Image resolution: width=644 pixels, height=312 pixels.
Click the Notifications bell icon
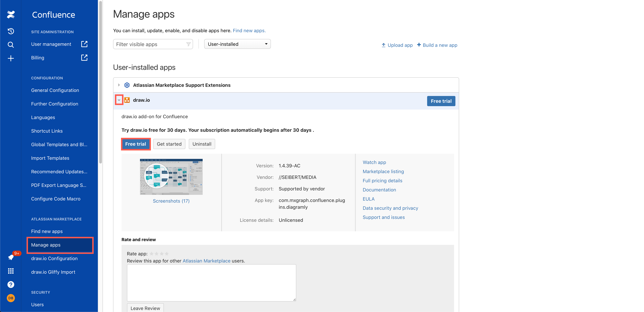(x=11, y=257)
